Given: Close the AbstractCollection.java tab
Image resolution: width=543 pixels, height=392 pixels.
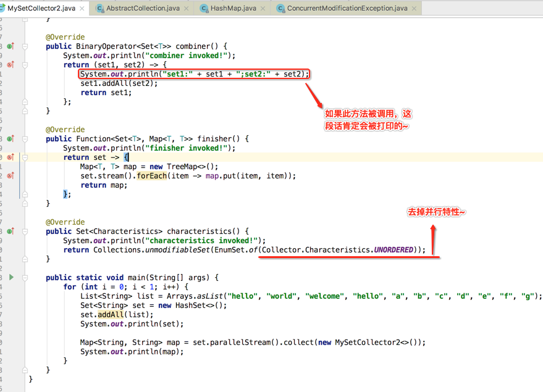Looking at the screenshot, I should pos(187,8).
